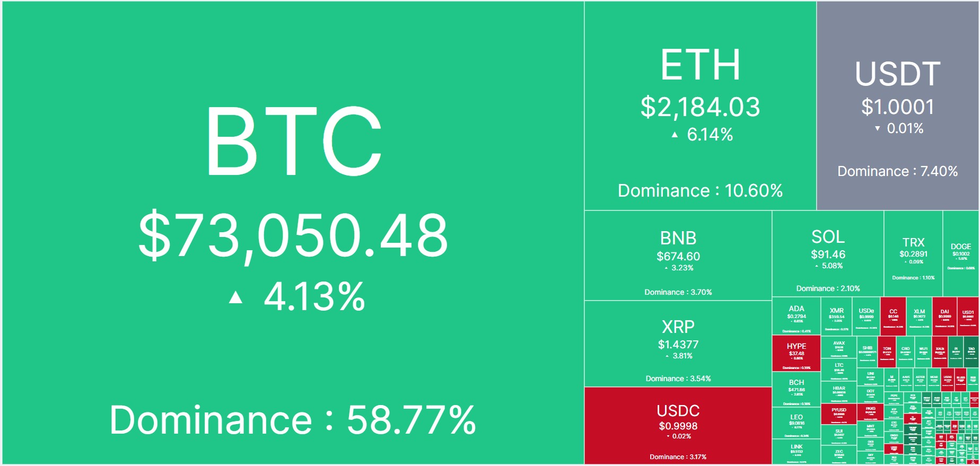This screenshot has height=466, width=980.
Task: Click the red USDC tile
Action: [678, 425]
